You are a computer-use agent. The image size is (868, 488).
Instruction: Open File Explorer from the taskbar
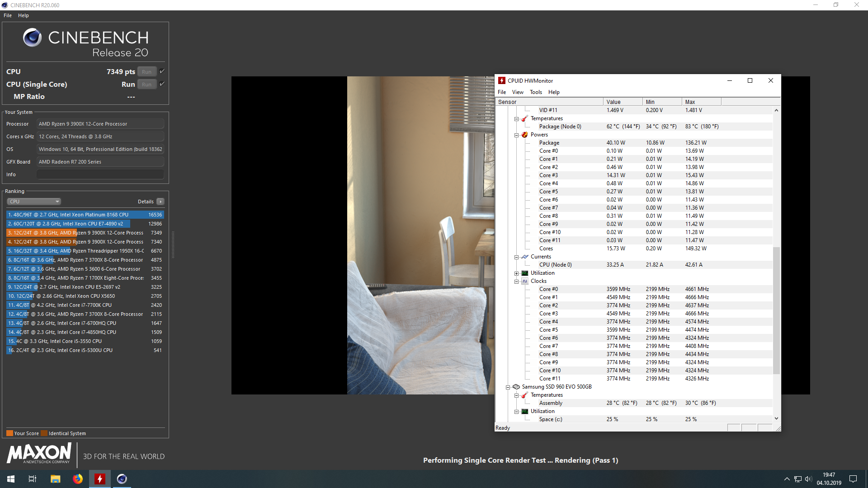pos(56,479)
